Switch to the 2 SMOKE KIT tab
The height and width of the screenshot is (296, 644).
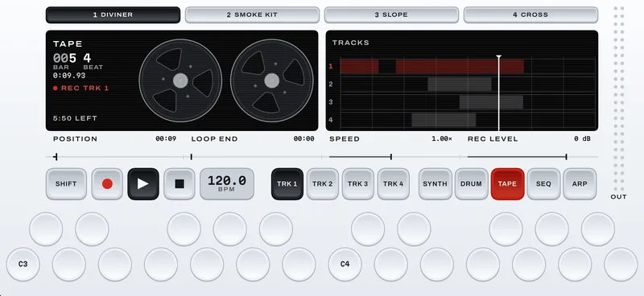[x=252, y=14]
